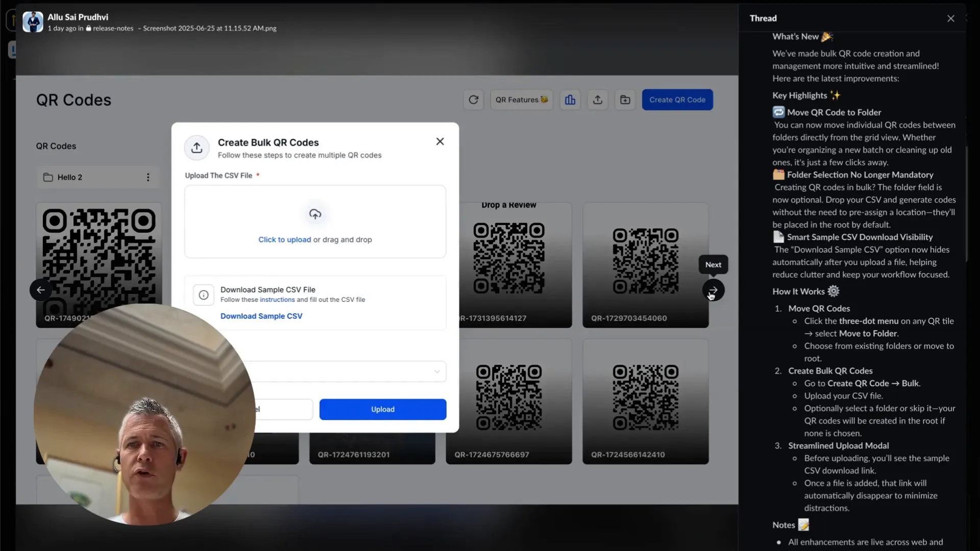The height and width of the screenshot is (551, 980).
Task: Click the presenter webcam bubble
Action: (144, 414)
